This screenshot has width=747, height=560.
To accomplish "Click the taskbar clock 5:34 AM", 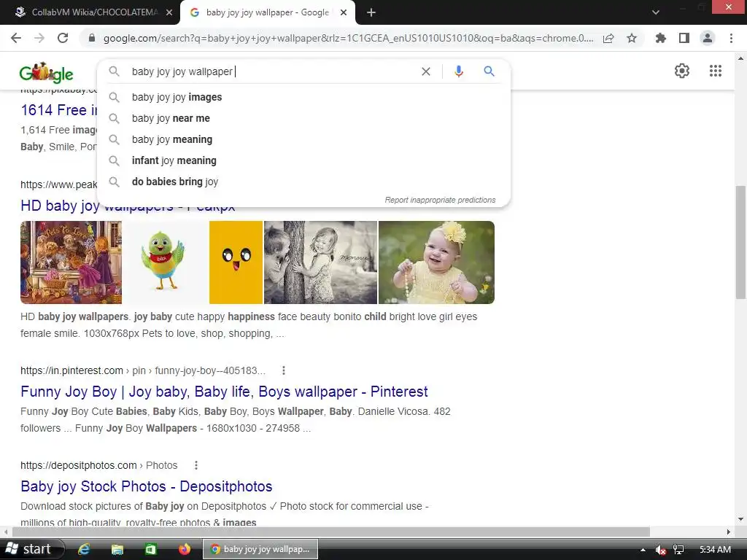I will point(715,550).
